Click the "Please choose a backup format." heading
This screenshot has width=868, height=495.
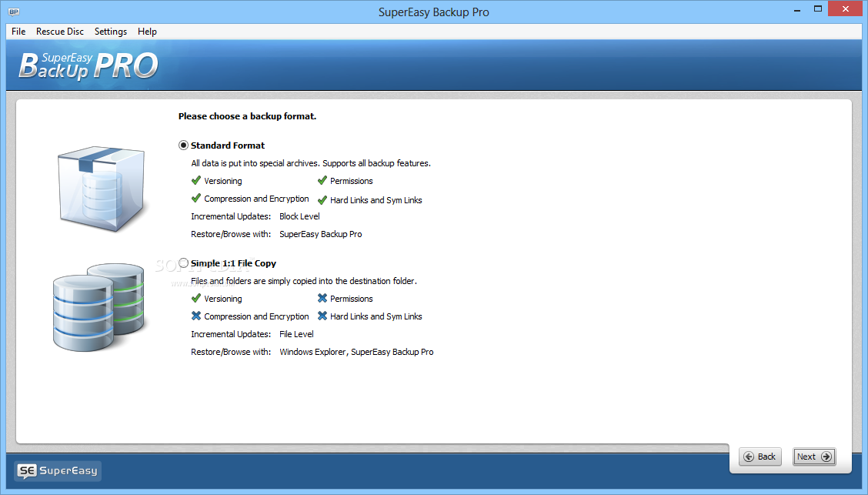(x=248, y=116)
